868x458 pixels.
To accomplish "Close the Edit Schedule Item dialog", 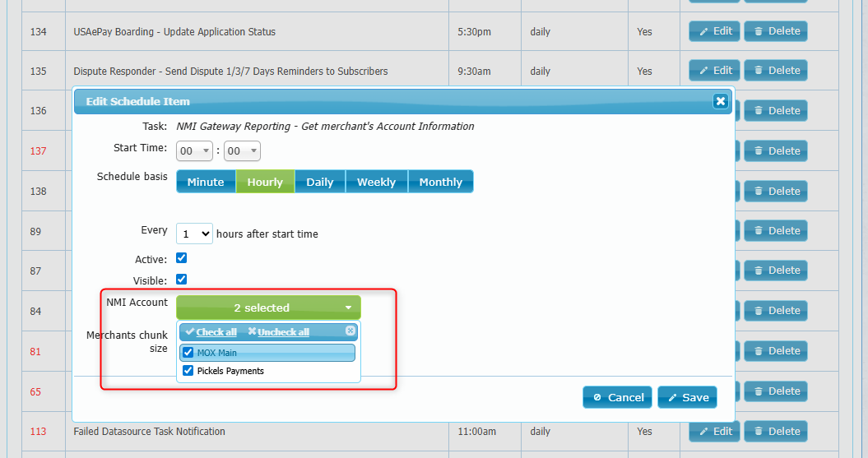I will 720,101.
